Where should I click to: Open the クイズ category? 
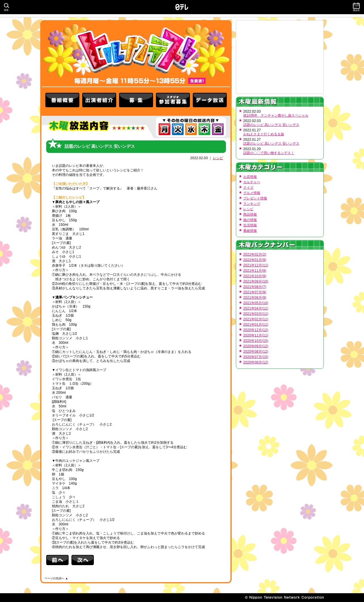click(248, 188)
